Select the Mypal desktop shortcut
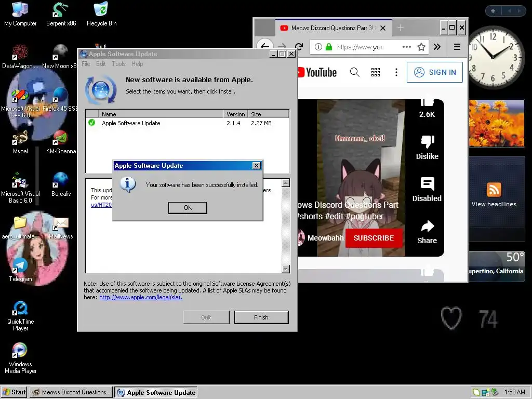 pyautogui.click(x=20, y=142)
